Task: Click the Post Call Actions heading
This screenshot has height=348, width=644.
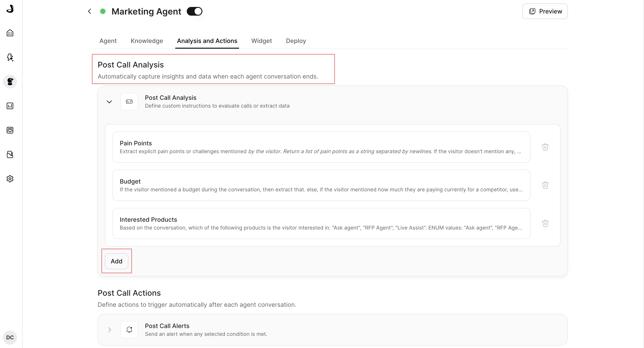Action: pyautogui.click(x=129, y=293)
